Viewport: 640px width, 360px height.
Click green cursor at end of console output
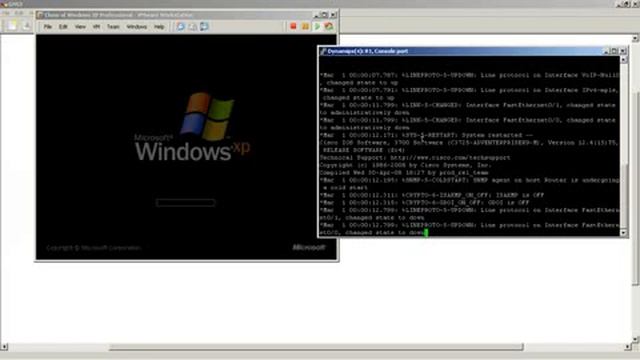click(x=426, y=233)
